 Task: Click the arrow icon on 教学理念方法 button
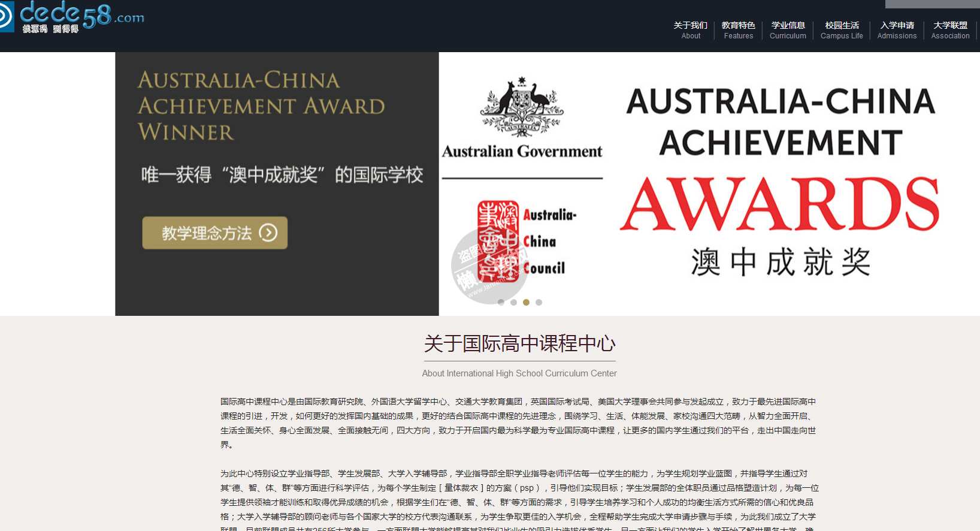tap(268, 233)
